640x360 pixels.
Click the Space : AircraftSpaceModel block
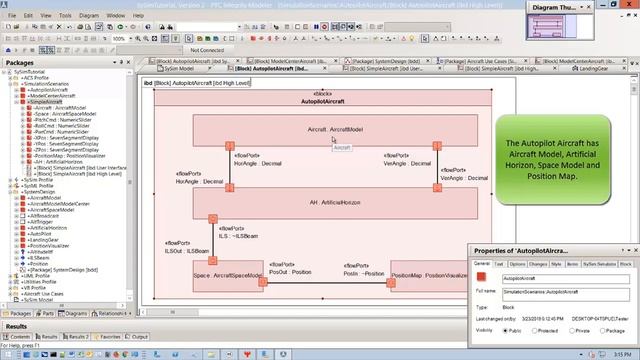[228, 276]
